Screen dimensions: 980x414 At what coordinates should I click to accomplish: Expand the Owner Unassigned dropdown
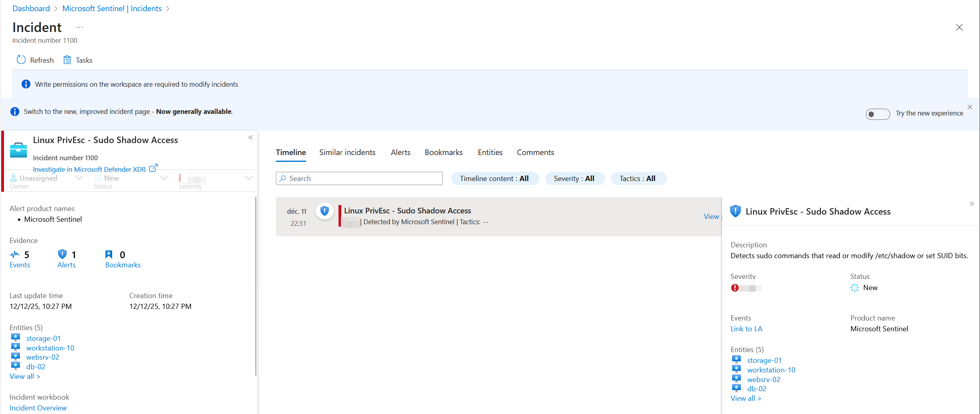[x=79, y=178]
